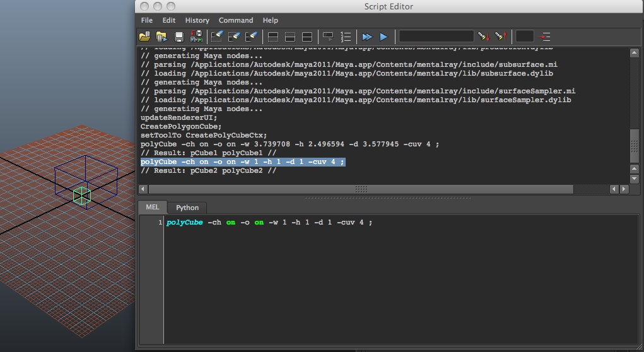Click the Clear History eraser icon

click(218, 37)
